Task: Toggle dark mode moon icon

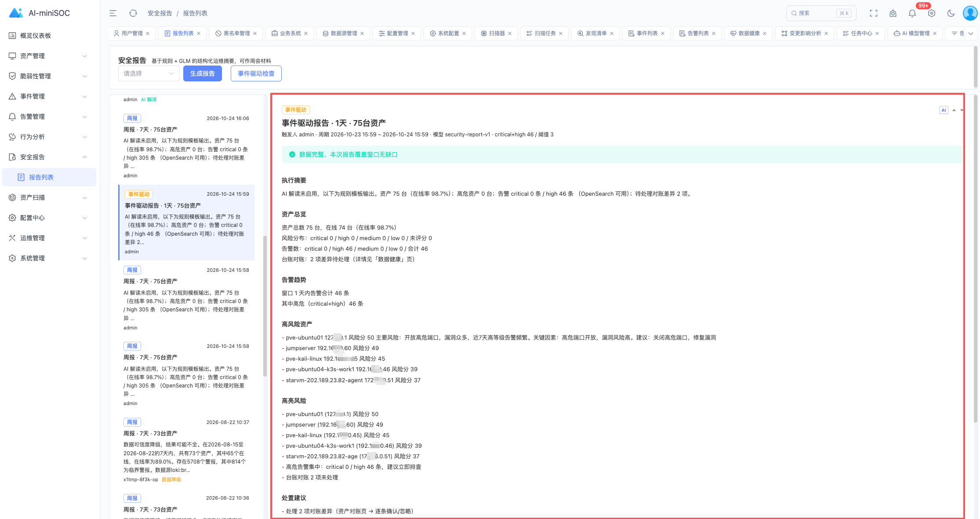Action: [x=951, y=13]
